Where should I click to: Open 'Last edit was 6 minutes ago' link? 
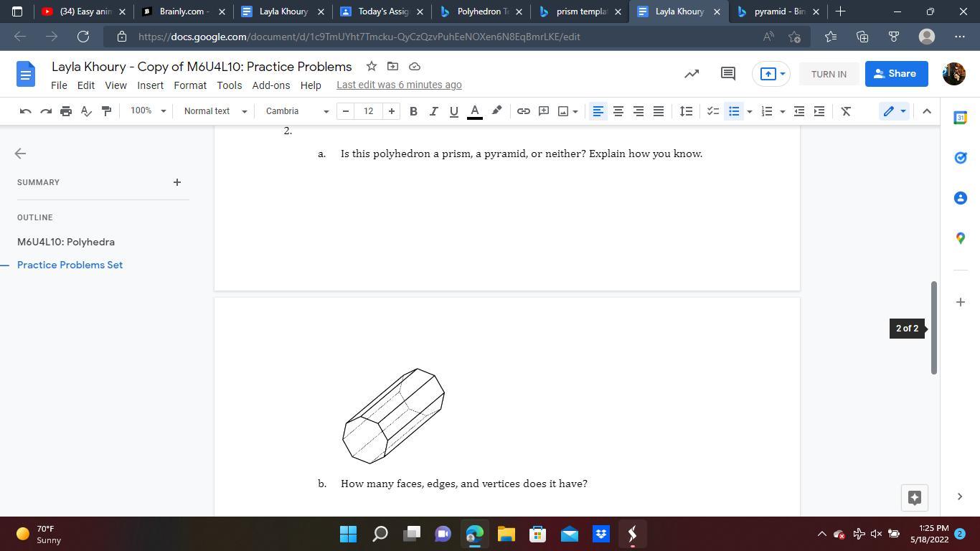(399, 85)
